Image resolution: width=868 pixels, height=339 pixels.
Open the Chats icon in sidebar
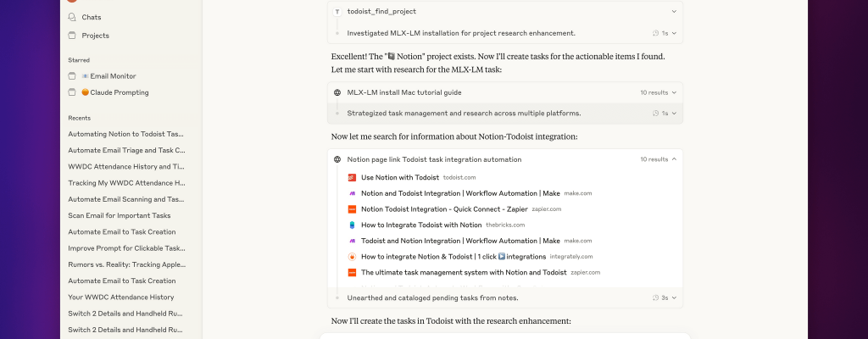coord(72,17)
